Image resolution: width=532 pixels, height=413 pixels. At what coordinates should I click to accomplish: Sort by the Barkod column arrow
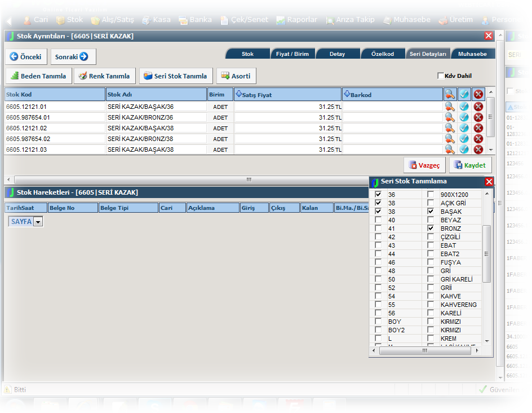[x=347, y=94]
